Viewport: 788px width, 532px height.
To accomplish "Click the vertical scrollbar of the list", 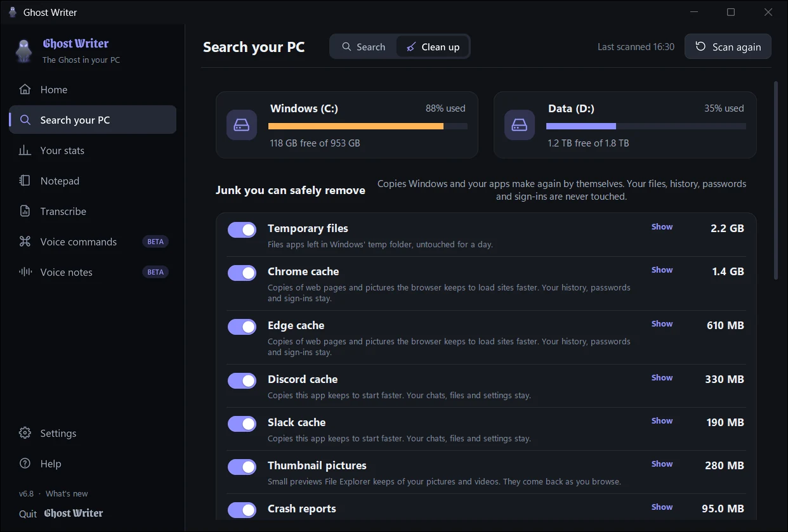I will 775,180.
